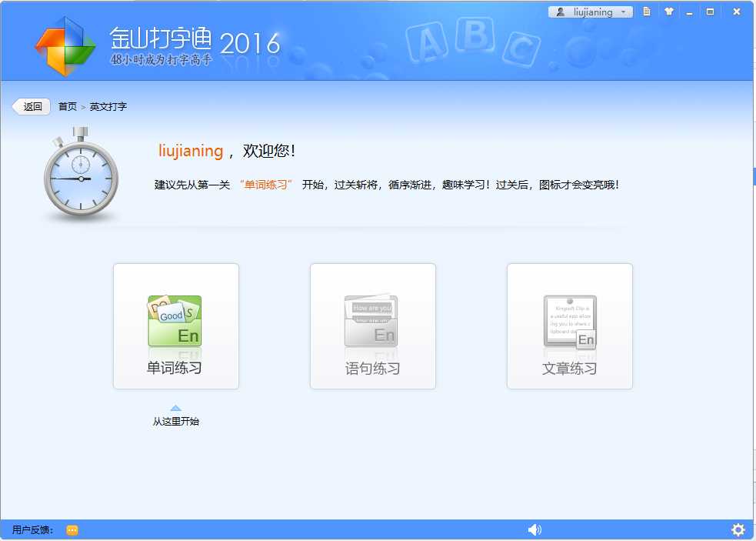Image resolution: width=756 pixels, height=541 pixels.
Task: Toggle sound with the speaker icon
Action: point(535,530)
